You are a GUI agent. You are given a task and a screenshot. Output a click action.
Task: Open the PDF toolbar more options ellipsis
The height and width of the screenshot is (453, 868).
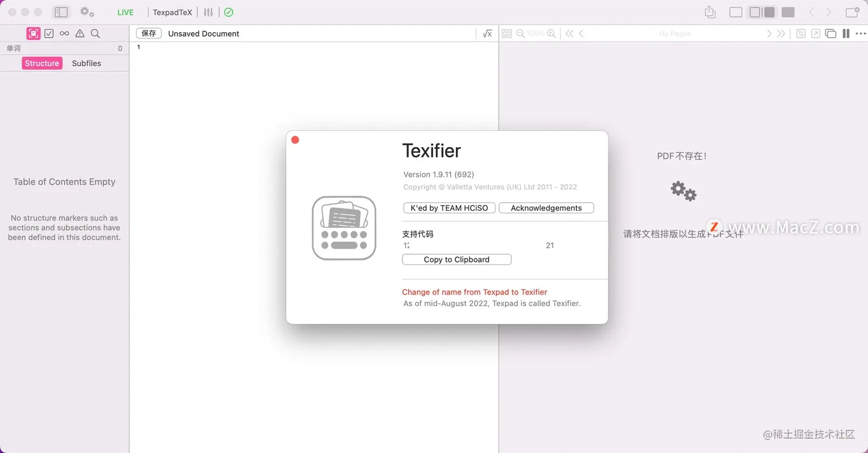tap(860, 33)
